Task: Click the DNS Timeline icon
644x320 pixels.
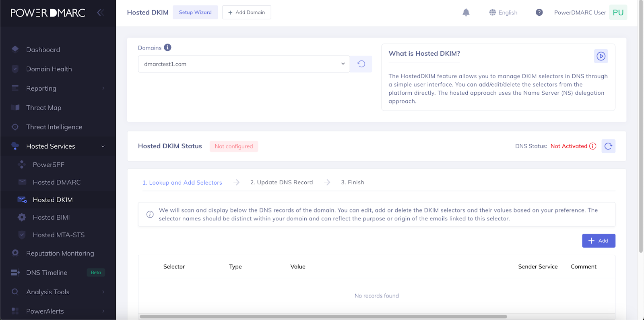Action: pos(15,272)
